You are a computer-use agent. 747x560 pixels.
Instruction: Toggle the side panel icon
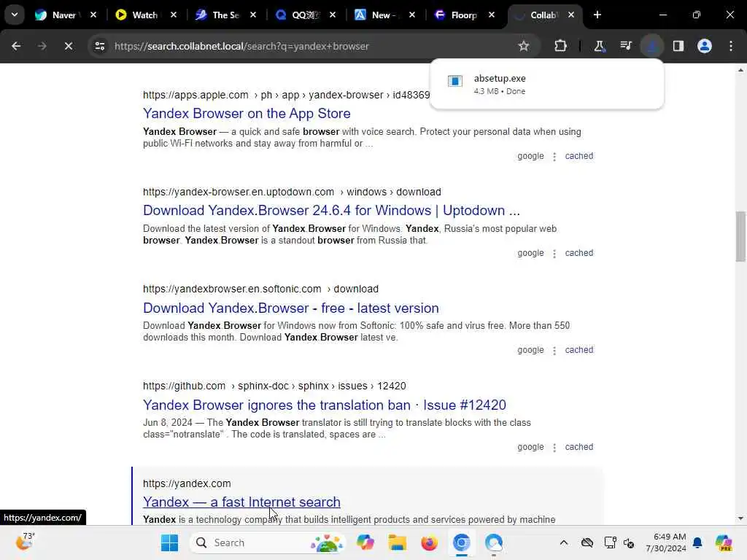coord(678,46)
